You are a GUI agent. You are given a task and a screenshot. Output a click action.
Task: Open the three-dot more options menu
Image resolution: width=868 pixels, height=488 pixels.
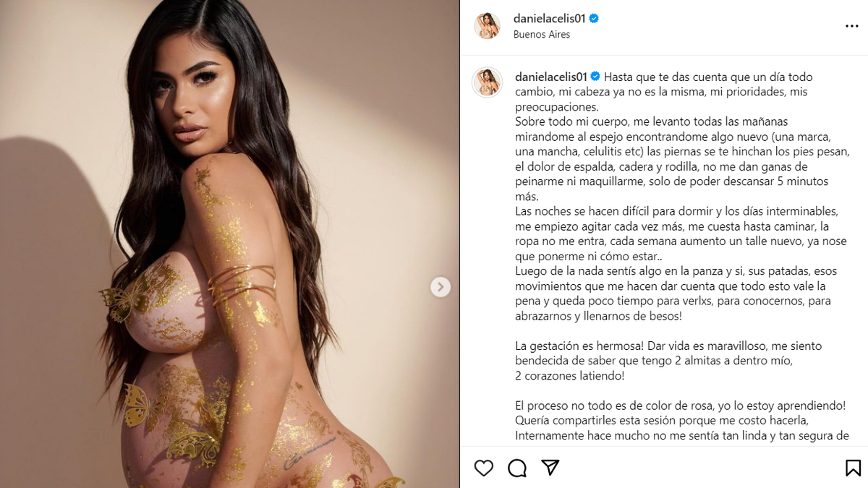[x=852, y=26]
